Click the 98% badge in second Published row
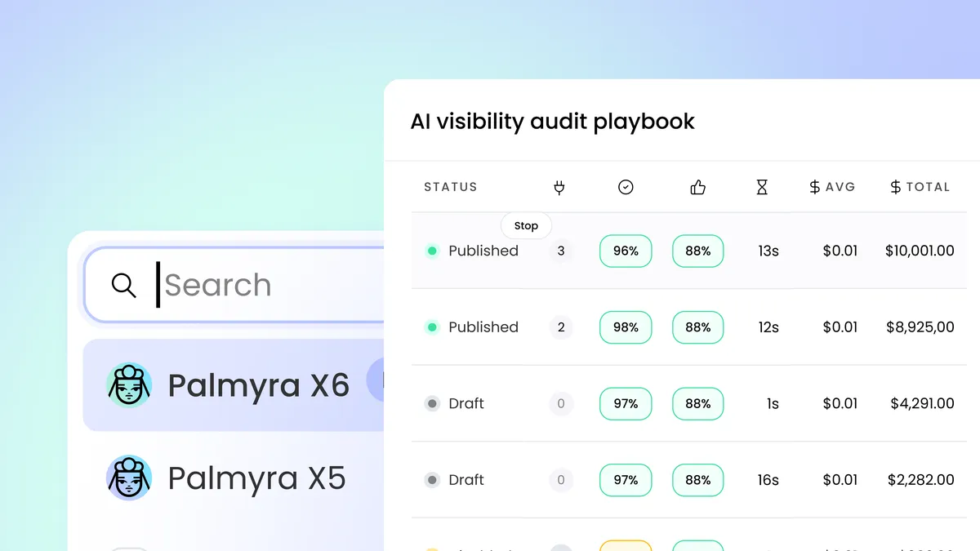The width and height of the screenshot is (980, 551). click(x=626, y=327)
